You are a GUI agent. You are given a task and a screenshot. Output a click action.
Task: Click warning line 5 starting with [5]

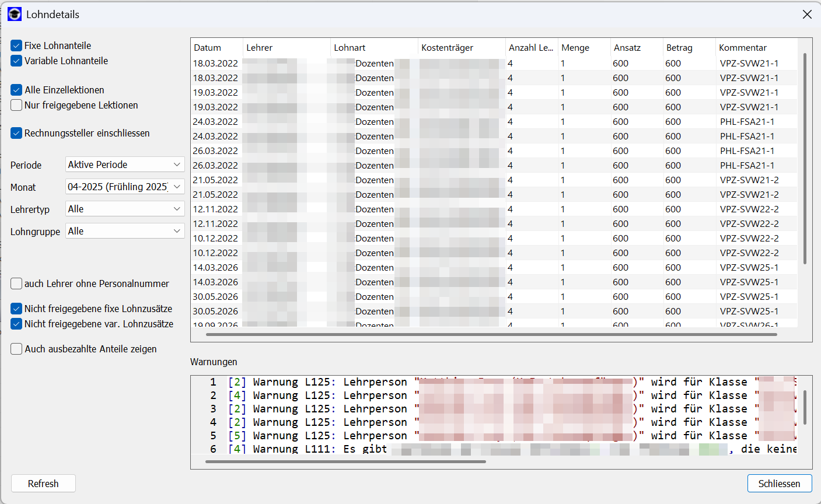(511, 436)
